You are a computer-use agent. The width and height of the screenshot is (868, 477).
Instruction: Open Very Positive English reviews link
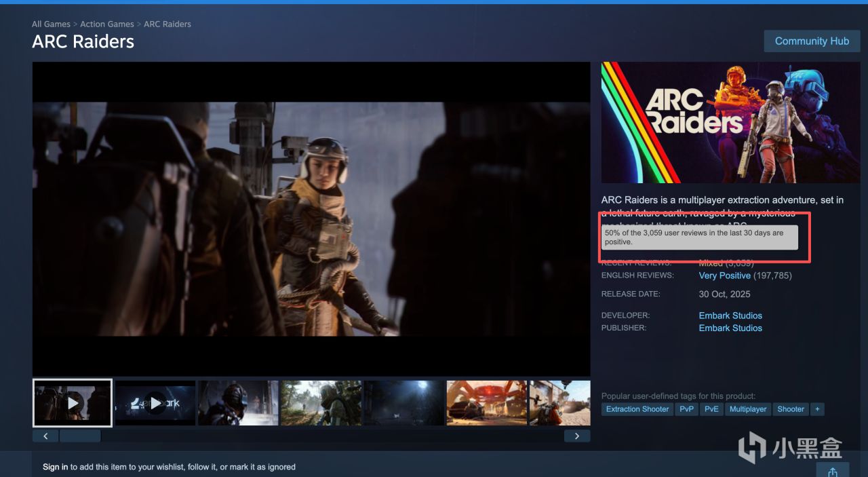(x=725, y=275)
